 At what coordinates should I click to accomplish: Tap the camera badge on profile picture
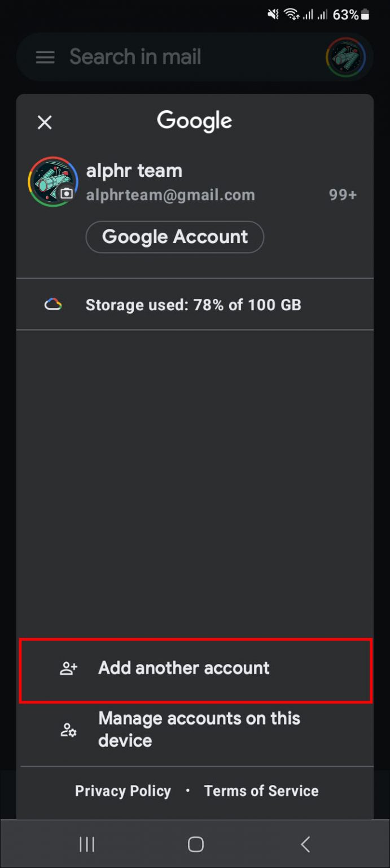click(67, 194)
